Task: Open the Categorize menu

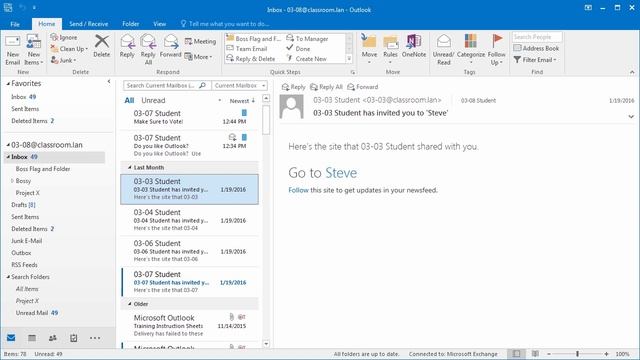Action: 471,49
